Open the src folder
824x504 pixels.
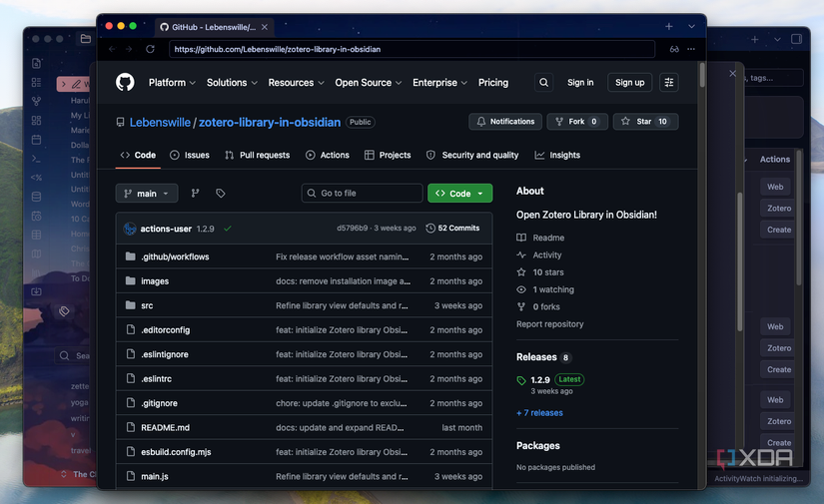pyautogui.click(x=147, y=305)
